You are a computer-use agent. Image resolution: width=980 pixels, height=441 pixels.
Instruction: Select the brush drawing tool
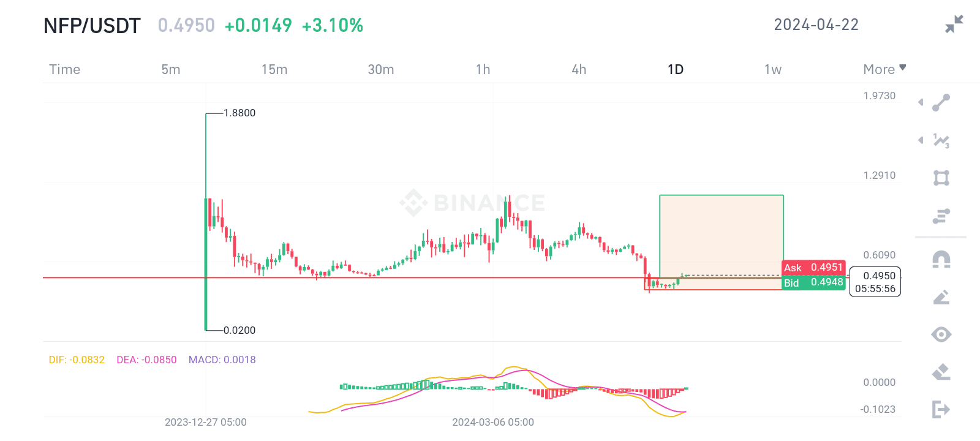pos(941,298)
